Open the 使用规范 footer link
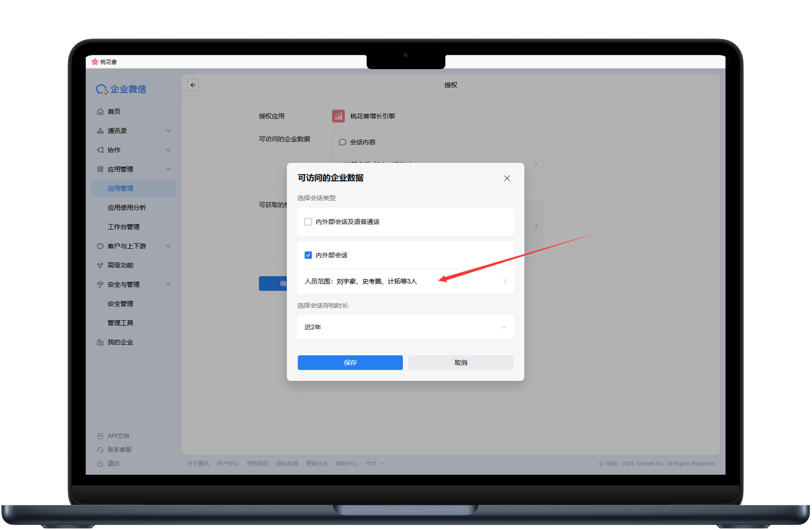 coord(257,464)
